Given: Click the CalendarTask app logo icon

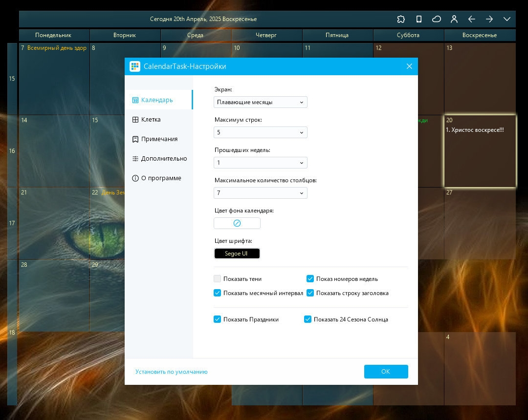Looking at the screenshot, I should pyautogui.click(x=135, y=66).
